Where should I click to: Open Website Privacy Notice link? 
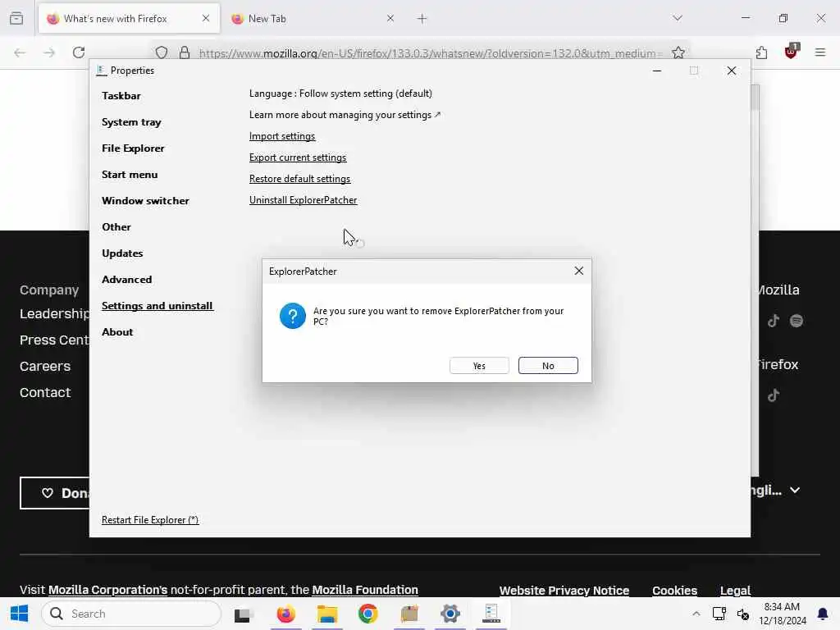[x=564, y=591]
